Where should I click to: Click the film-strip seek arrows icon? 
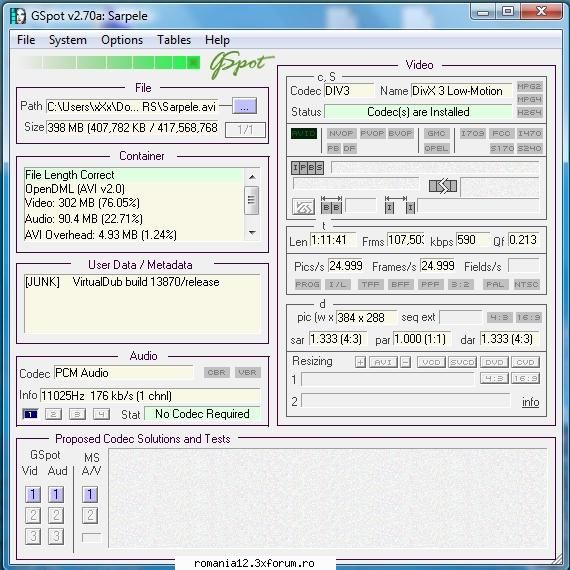click(x=442, y=186)
